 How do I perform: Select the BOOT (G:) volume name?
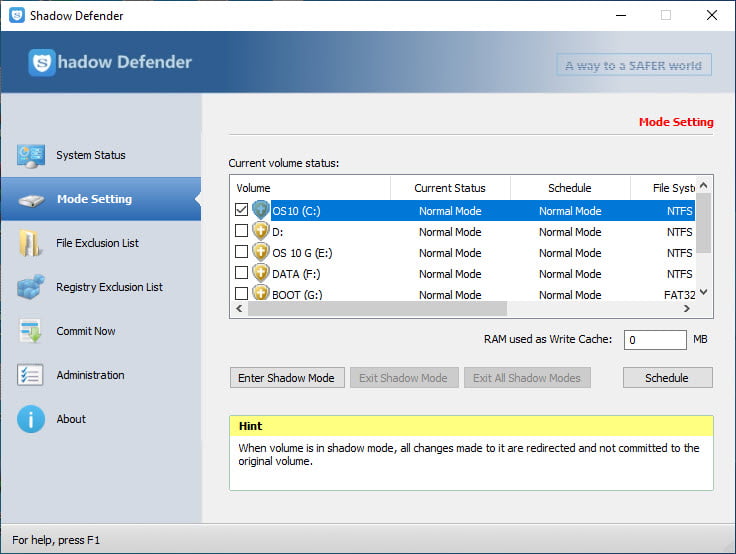pyautogui.click(x=297, y=295)
